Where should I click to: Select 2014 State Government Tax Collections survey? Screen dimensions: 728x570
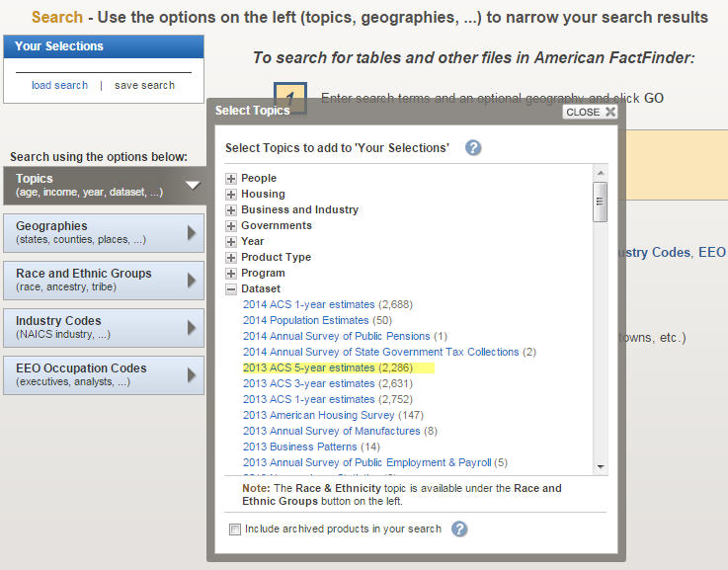coord(380,352)
